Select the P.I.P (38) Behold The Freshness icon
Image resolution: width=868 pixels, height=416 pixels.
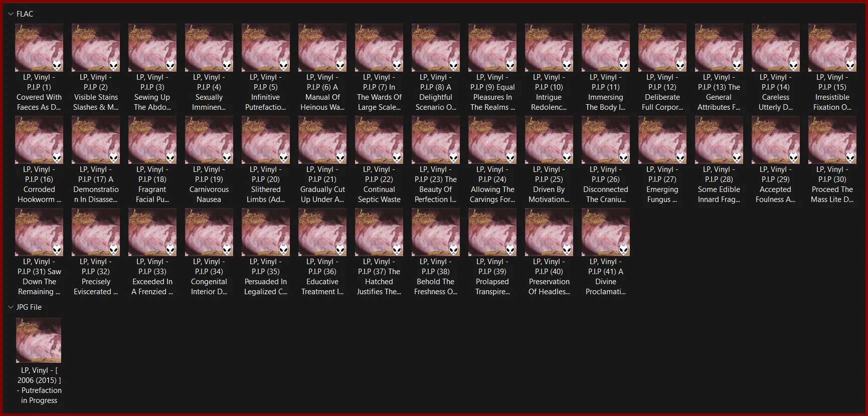pos(436,232)
